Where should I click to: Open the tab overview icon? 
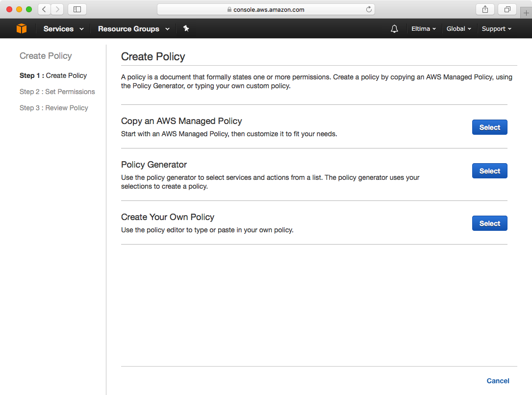click(507, 9)
